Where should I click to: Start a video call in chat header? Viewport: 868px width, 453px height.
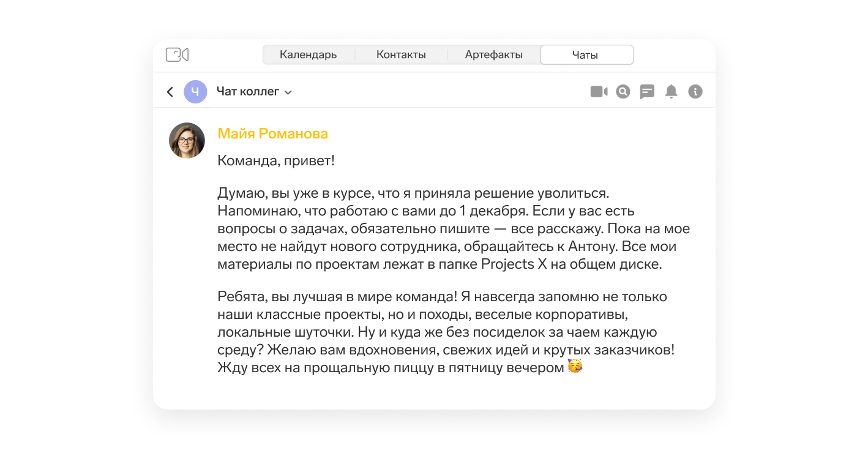point(599,92)
